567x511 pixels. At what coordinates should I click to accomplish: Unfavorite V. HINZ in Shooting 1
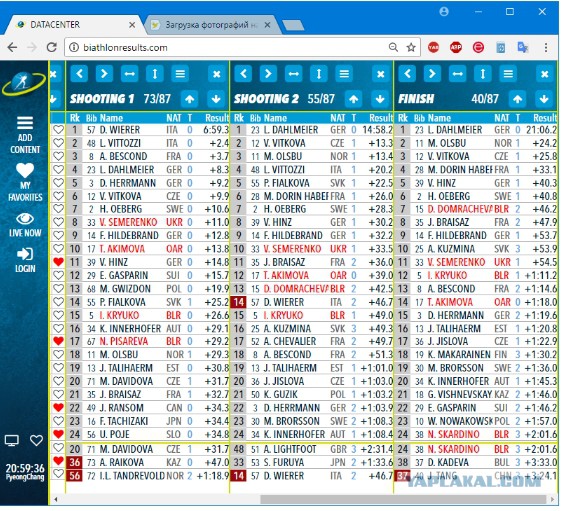click(x=58, y=262)
